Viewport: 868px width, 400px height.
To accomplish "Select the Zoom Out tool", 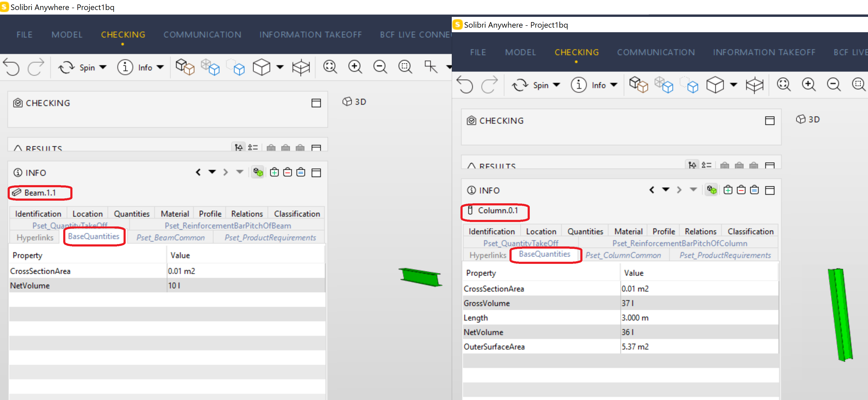I will pos(380,67).
